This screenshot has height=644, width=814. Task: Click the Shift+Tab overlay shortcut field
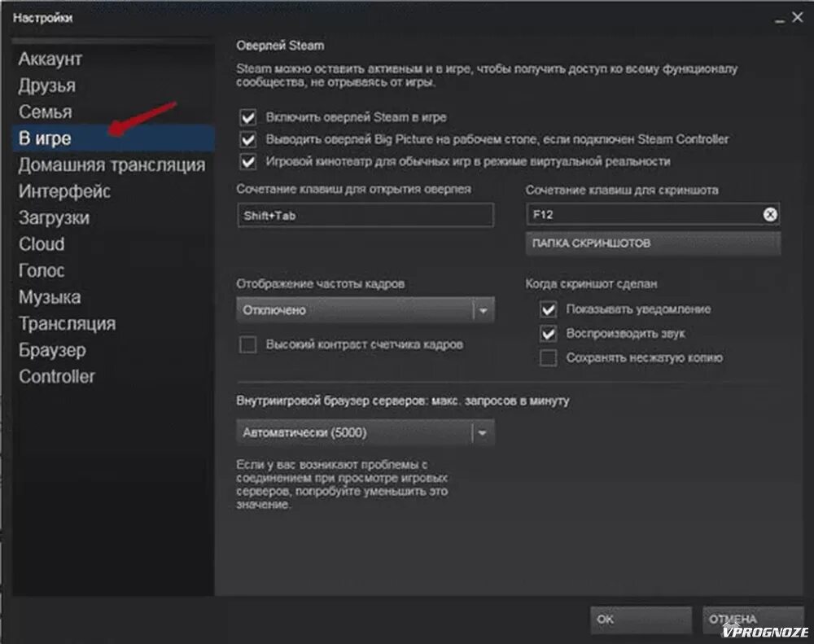(x=365, y=216)
